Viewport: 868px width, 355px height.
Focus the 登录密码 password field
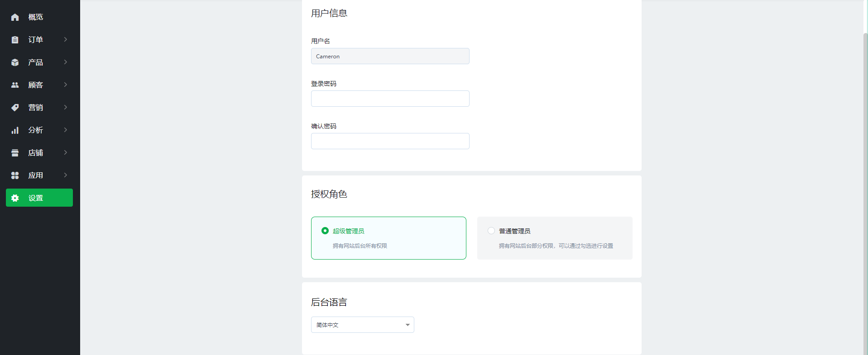pos(390,99)
